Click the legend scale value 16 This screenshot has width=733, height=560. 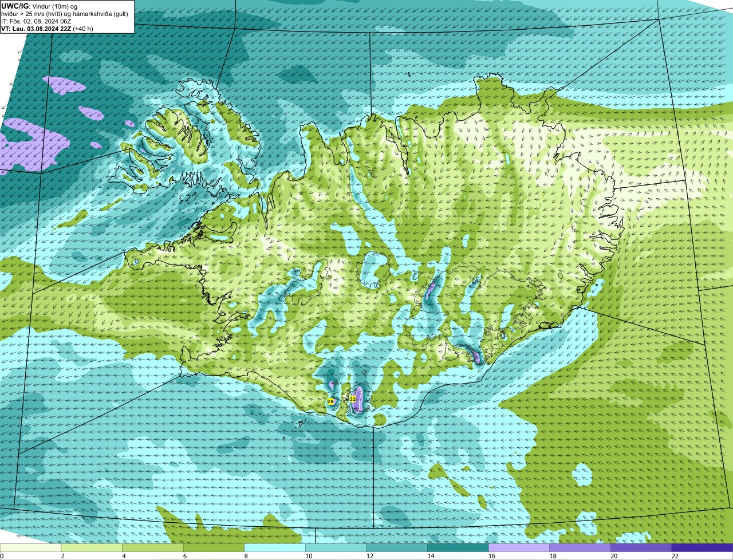coord(492,556)
